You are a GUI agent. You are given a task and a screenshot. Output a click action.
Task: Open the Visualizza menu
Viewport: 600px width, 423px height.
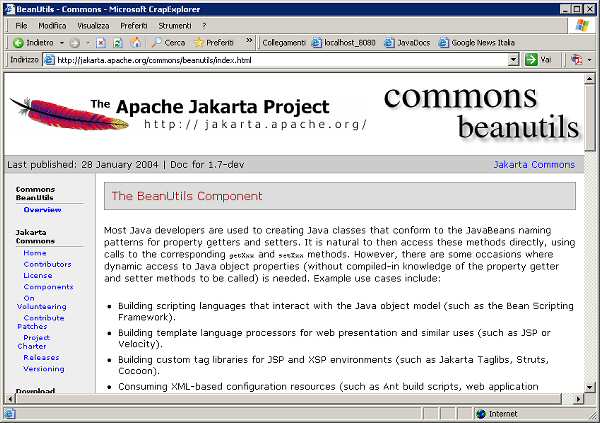click(x=93, y=26)
